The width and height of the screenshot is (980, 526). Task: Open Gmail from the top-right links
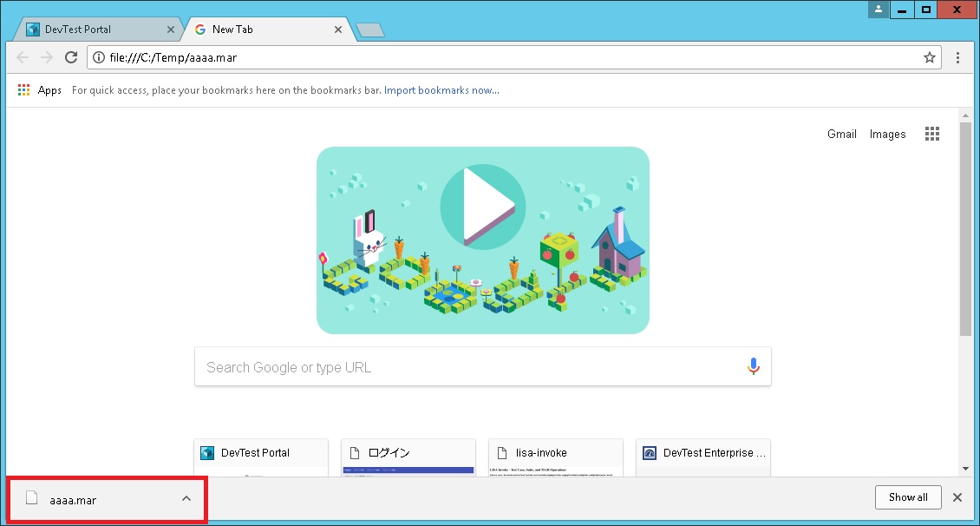(x=840, y=134)
